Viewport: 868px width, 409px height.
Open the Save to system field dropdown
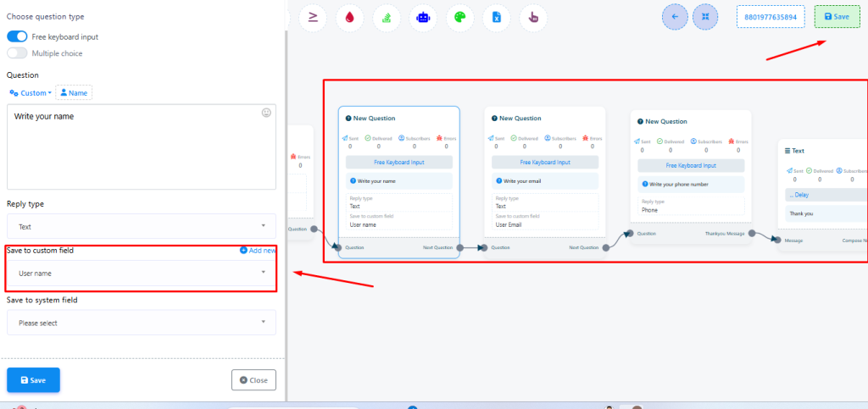(x=142, y=323)
